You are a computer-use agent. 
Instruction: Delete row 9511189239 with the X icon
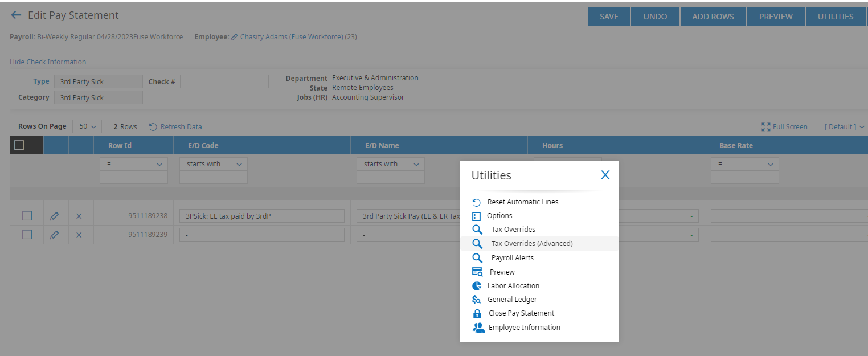(79, 235)
